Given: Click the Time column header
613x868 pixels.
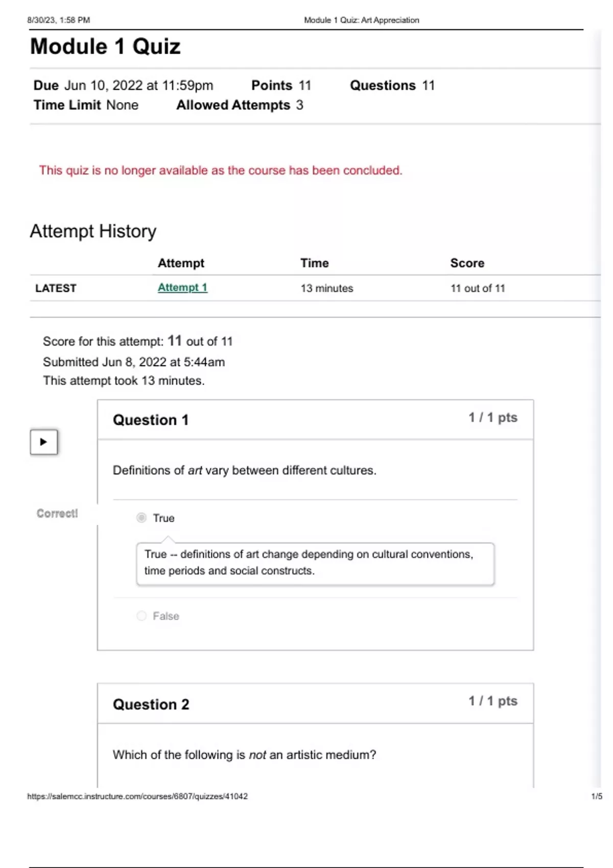Looking at the screenshot, I should 314,263.
